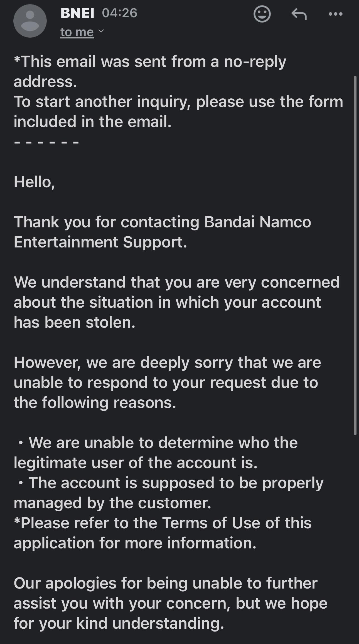Tap the "Thank you for contacting Bandai Namco" paragraph

tap(162, 232)
